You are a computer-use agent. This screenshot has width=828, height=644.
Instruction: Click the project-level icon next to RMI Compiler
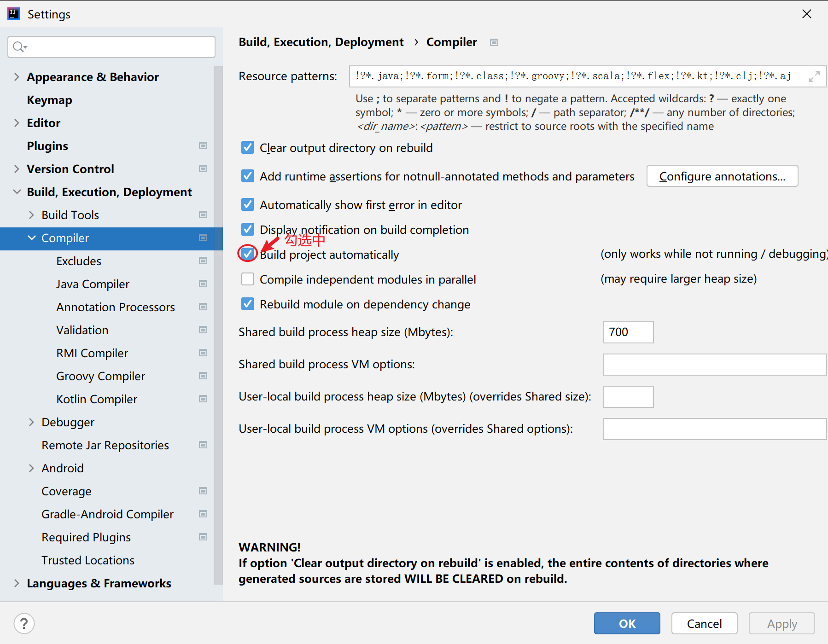pyautogui.click(x=203, y=353)
